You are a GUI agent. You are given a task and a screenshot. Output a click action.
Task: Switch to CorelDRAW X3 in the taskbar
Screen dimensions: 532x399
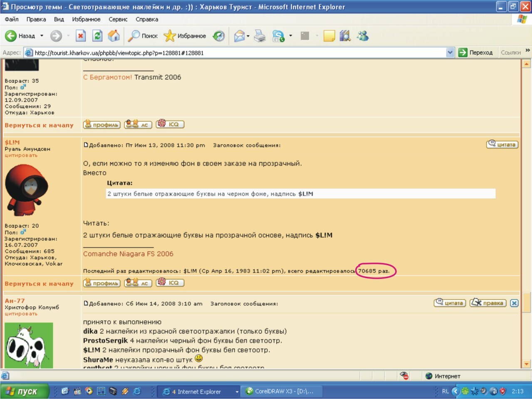coord(280,392)
